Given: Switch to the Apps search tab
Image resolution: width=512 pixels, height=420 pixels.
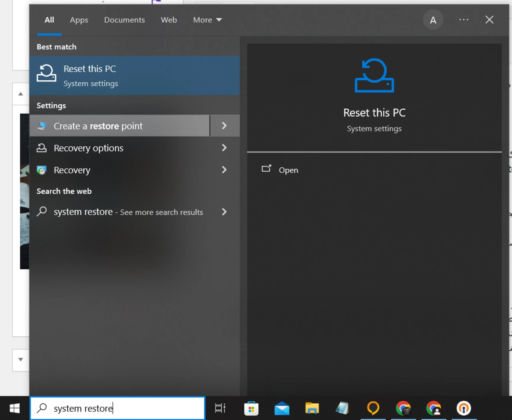Looking at the screenshot, I should [79, 20].
